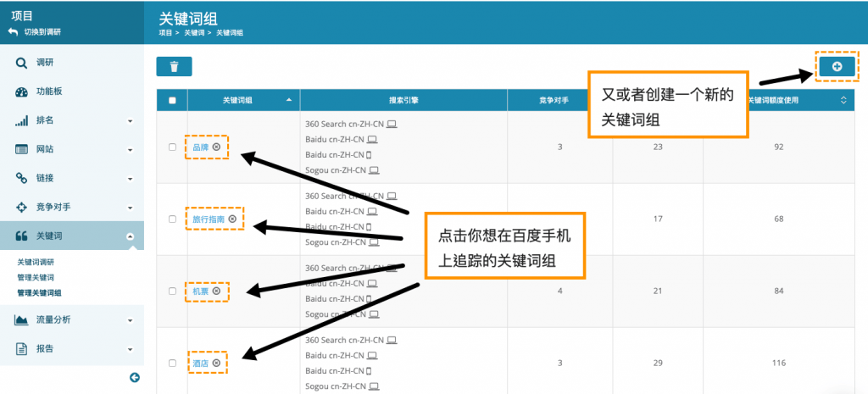Create a new keyword group with plus button
The height and width of the screenshot is (394, 868).
click(x=837, y=66)
